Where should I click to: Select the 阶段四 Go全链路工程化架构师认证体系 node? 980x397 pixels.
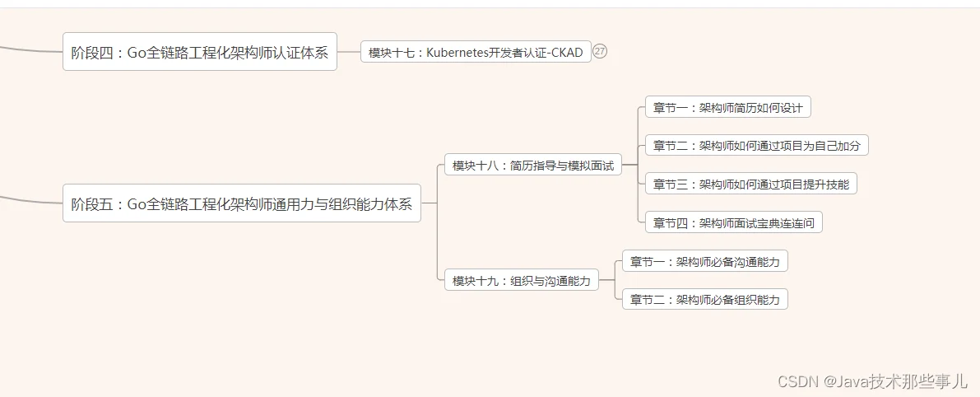click(x=200, y=52)
